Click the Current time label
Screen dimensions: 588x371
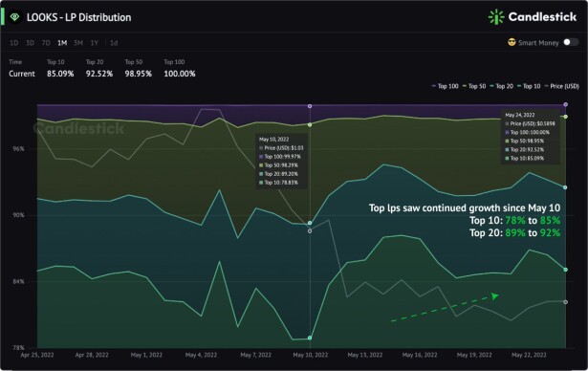[22, 74]
